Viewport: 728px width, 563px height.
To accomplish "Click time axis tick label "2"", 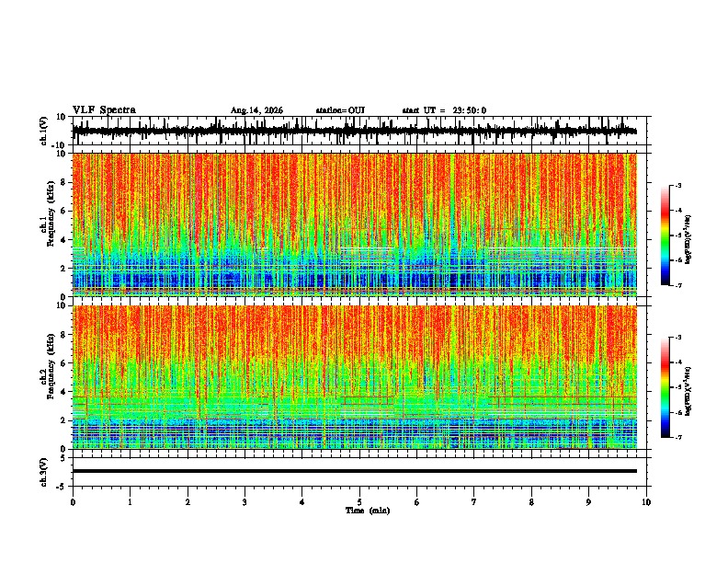I will pos(188,502).
